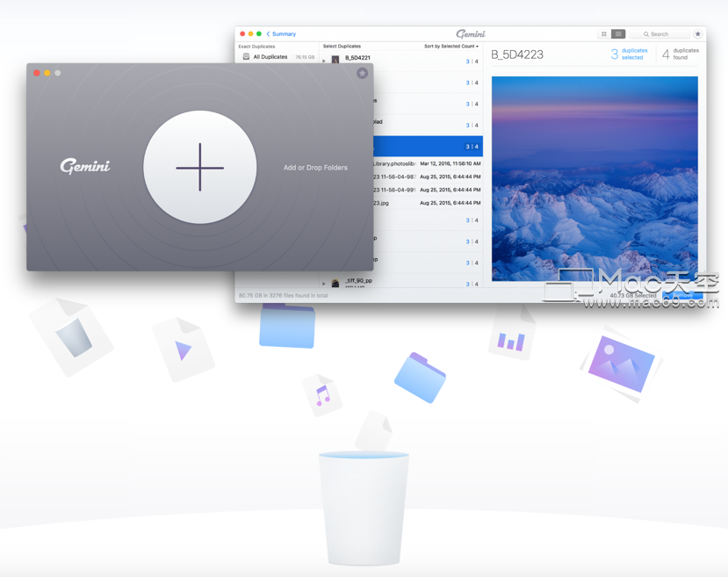Image resolution: width=728 pixels, height=577 pixels.
Task: Click the green zoom button of results window
Action: point(259,34)
